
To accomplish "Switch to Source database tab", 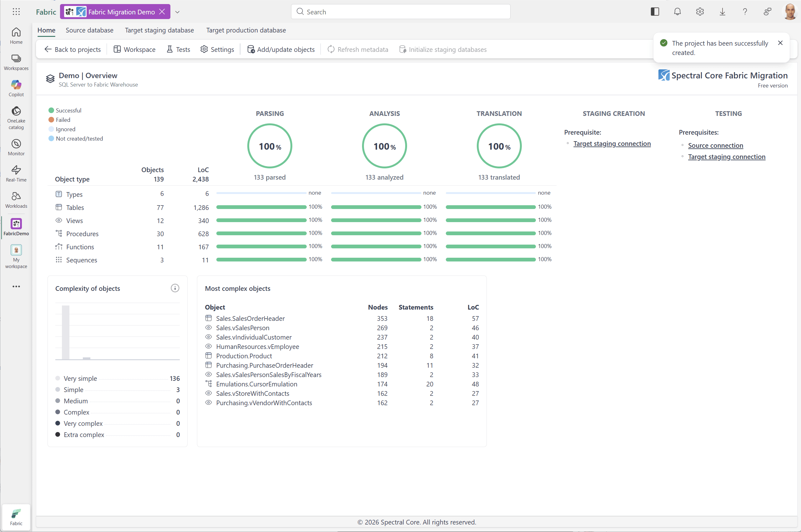I will 89,30.
